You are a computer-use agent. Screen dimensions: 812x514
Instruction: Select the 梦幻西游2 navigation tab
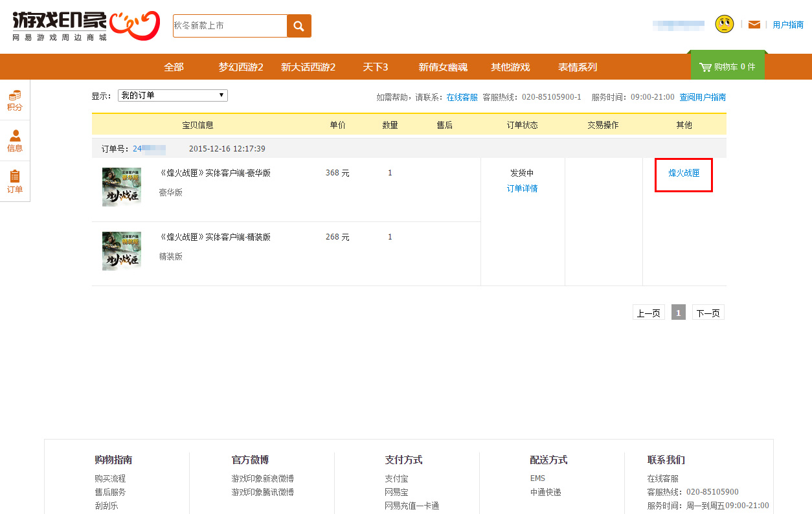tap(241, 67)
